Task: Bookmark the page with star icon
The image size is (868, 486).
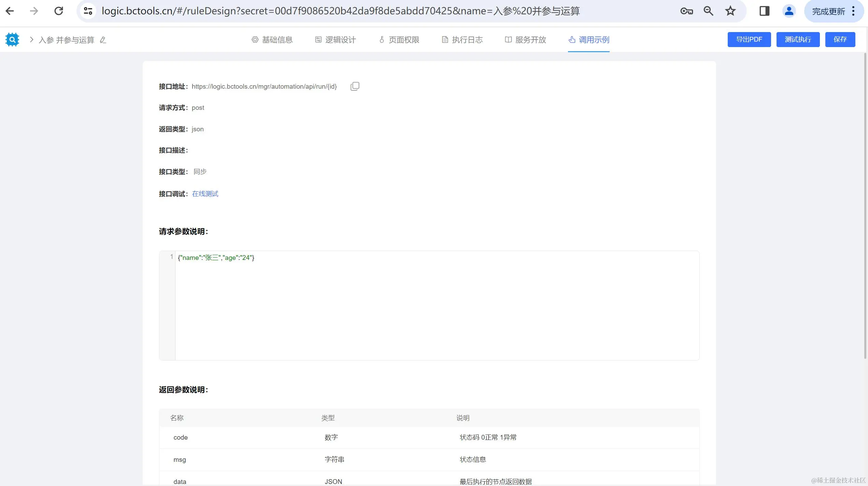Action: click(730, 11)
